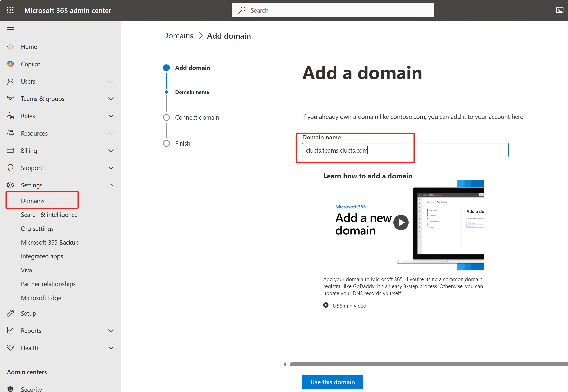Play the Add a new domain video
Screen dimensions: 568x392
(x=401, y=223)
